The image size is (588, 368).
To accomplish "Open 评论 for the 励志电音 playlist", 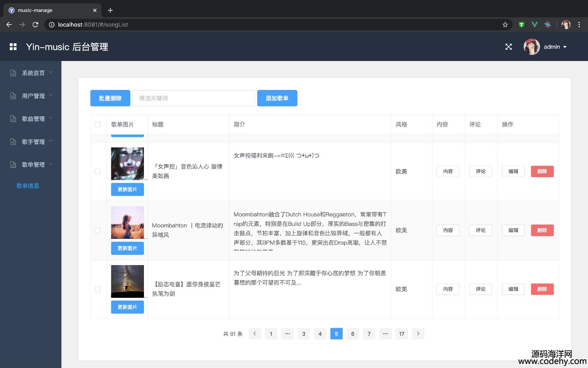I will click(x=480, y=289).
